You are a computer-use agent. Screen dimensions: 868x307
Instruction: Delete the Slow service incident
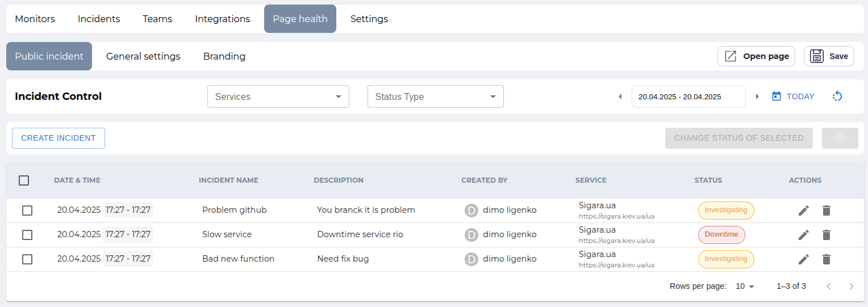(x=827, y=235)
